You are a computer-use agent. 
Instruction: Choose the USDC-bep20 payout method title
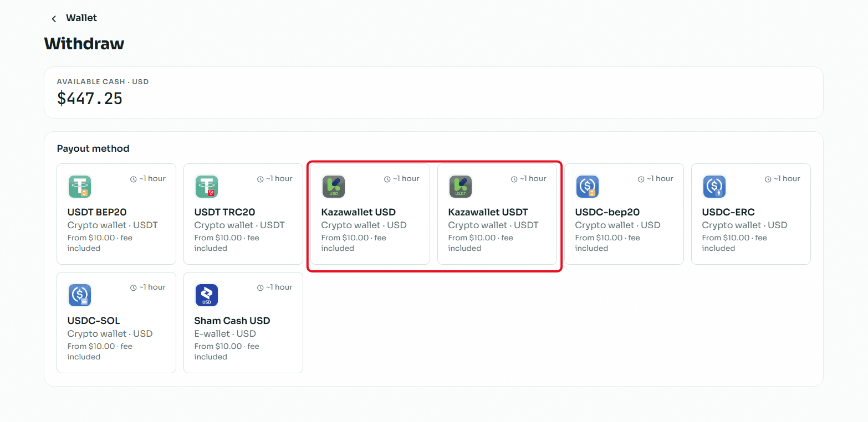click(607, 212)
